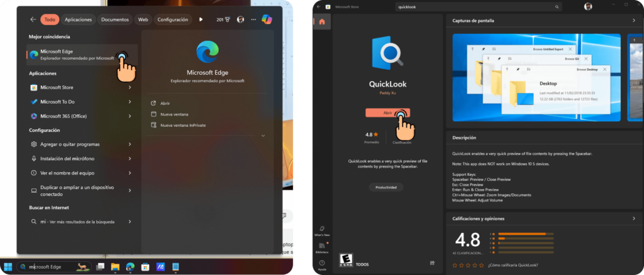Select the Aplicaciones search filter tab
The image size is (644, 275).
pos(79,19)
